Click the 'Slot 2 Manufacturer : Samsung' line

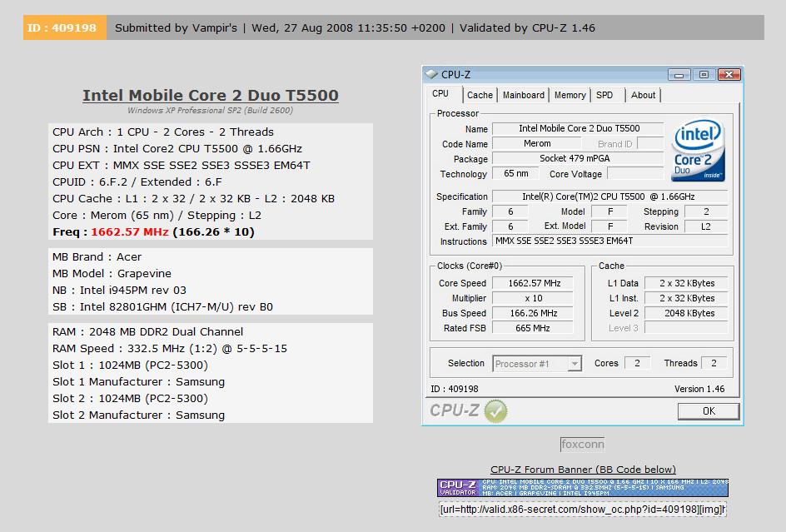tap(139, 415)
